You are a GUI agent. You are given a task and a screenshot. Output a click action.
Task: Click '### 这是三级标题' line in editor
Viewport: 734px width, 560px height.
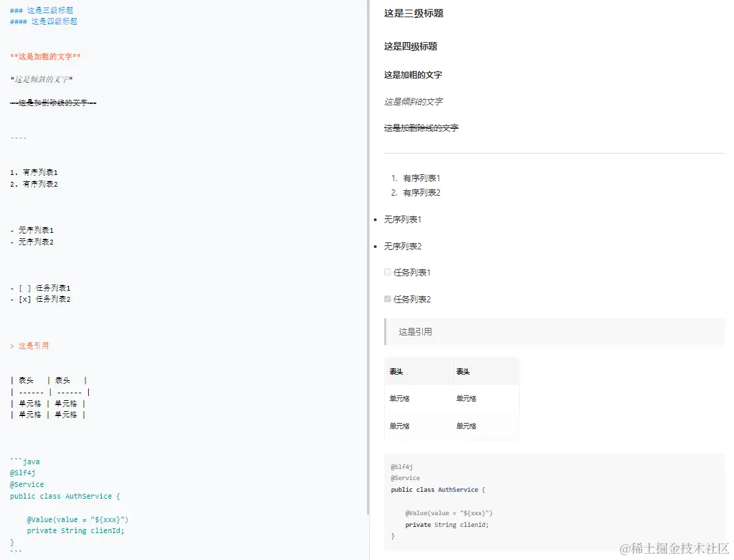point(42,10)
